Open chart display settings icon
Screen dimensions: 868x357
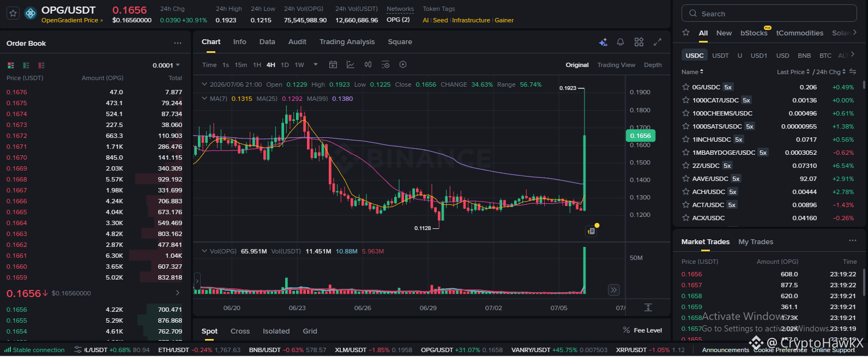point(385,65)
